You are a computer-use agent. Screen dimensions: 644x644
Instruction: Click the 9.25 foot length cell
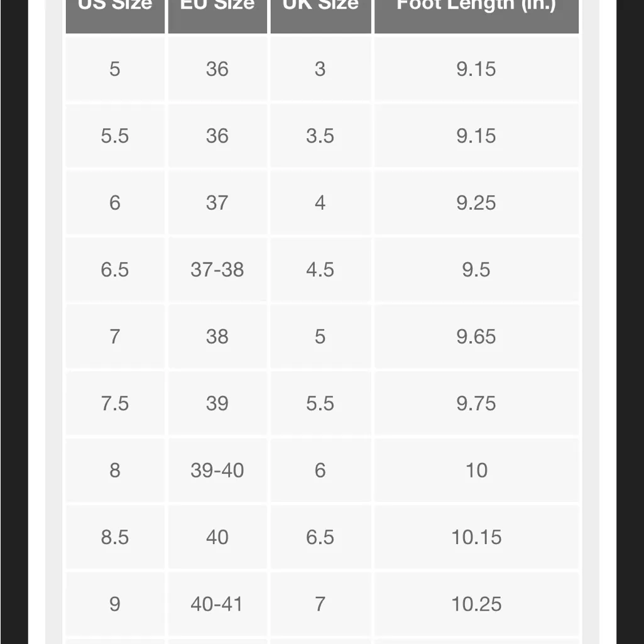[476, 202]
